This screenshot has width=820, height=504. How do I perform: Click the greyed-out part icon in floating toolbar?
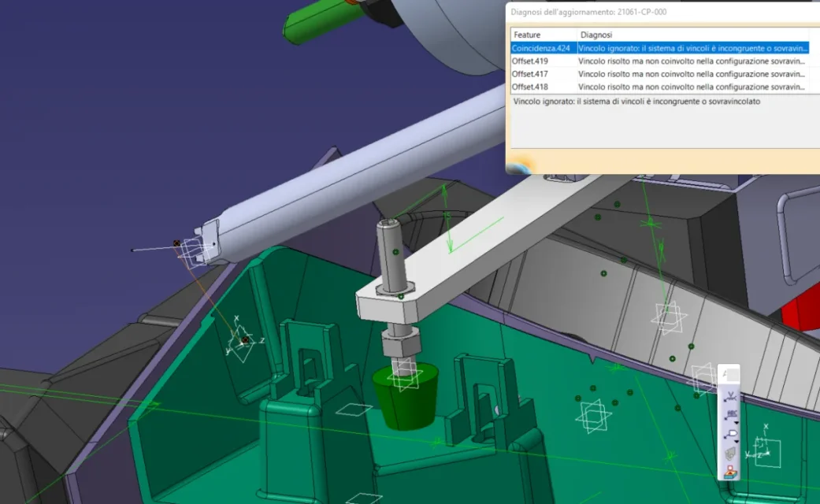(730, 454)
